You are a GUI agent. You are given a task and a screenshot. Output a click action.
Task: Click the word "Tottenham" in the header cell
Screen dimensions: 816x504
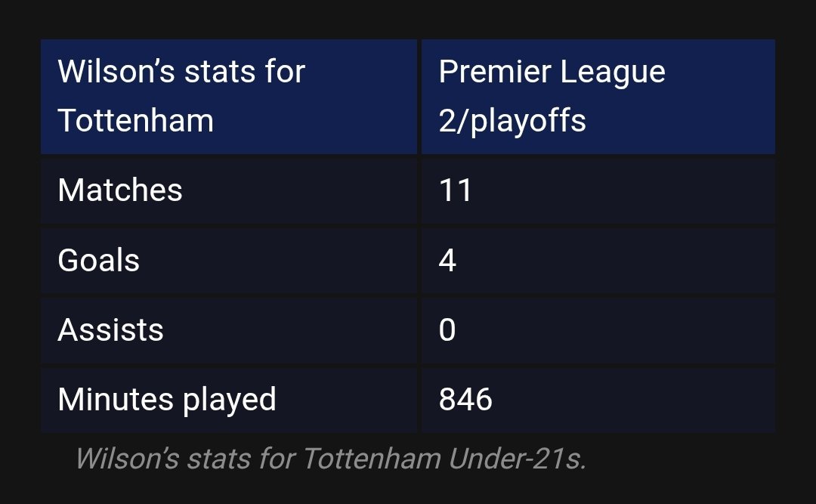tap(136, 121)
